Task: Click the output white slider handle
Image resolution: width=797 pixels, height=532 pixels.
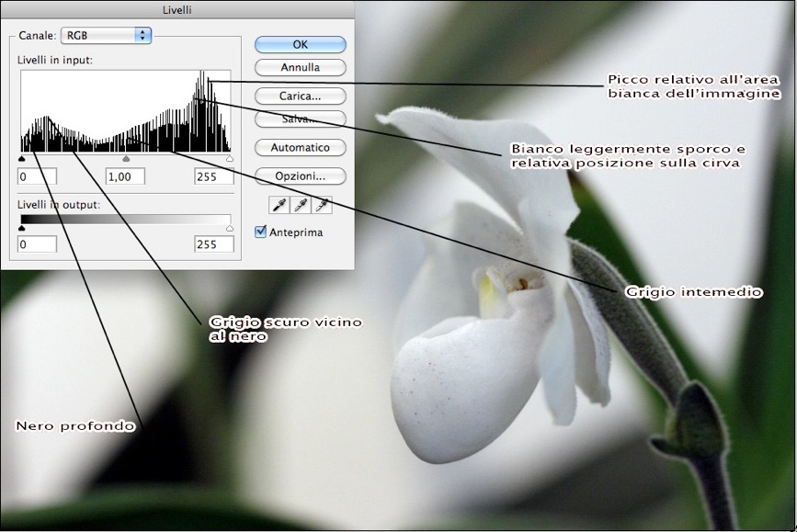Action: [229, 227]
